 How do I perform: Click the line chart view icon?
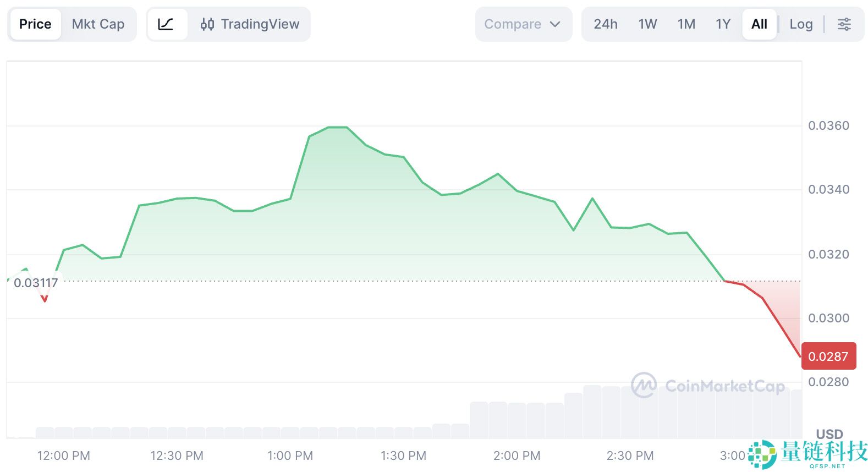pos(166,24)
